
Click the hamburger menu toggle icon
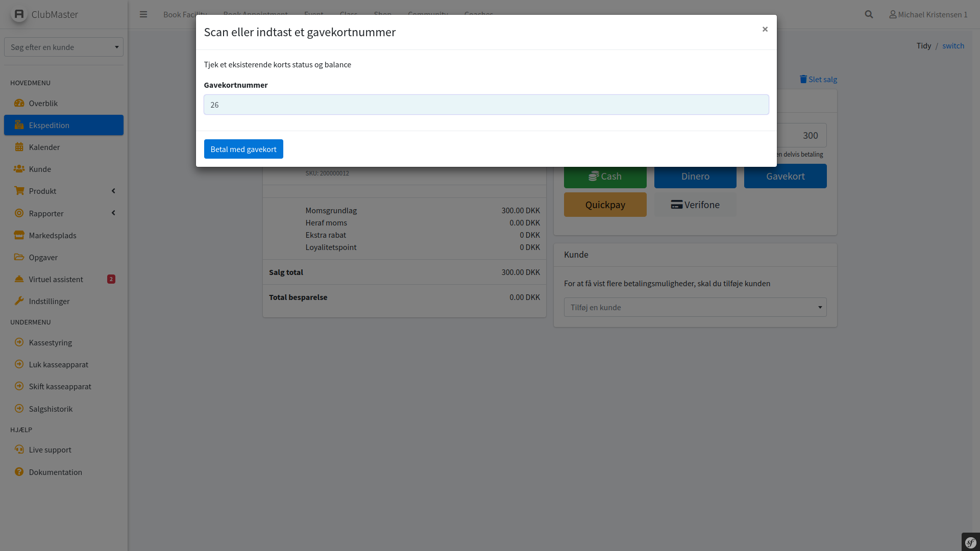click(x=143, y=14)
